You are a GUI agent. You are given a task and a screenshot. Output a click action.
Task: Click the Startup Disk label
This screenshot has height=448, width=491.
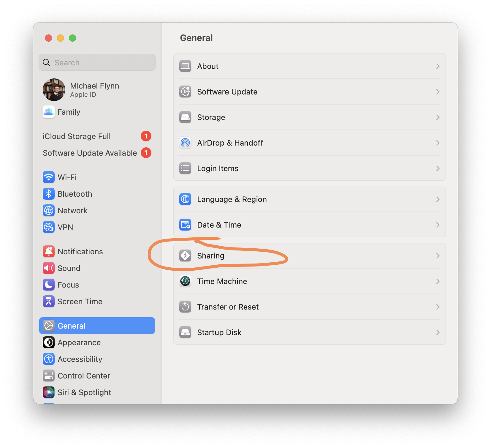click(x=219, y=332)
